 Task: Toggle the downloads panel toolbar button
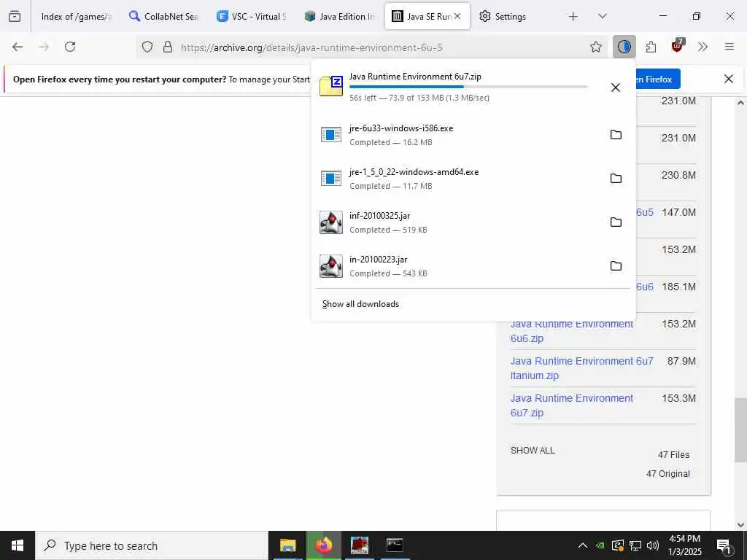624,47
